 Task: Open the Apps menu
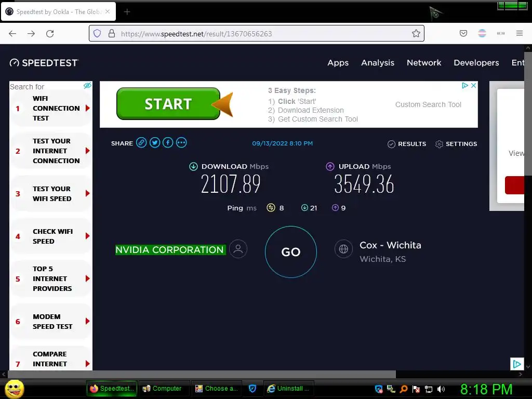click(x=338, y=63)
